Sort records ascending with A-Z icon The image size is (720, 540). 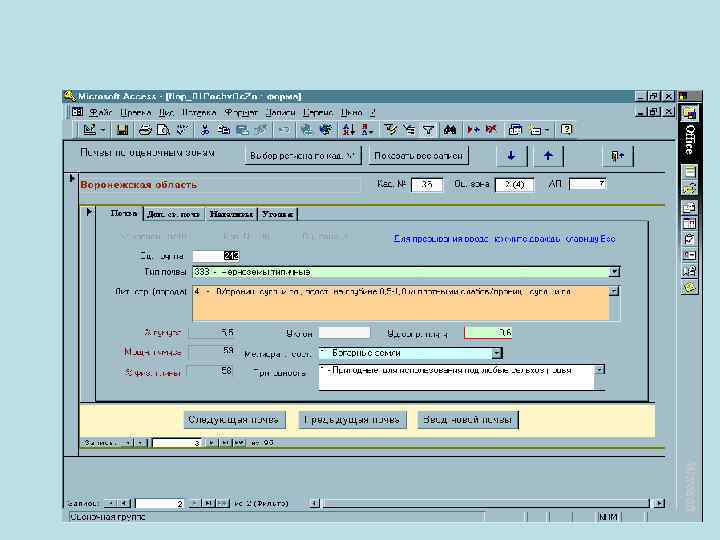349,130
